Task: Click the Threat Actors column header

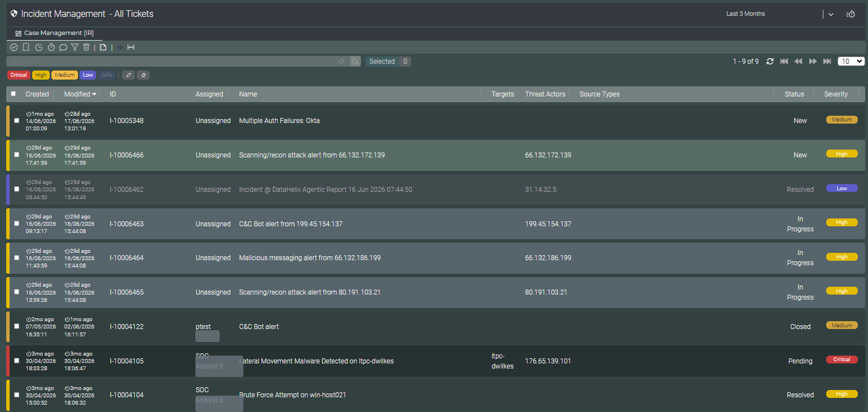Action: click(x=545, y=94)
